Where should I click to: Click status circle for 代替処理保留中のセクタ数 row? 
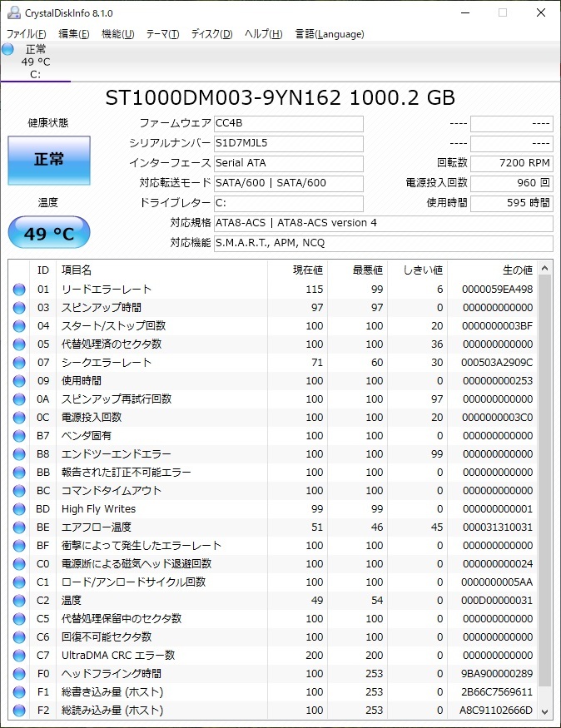pos(19,619)
